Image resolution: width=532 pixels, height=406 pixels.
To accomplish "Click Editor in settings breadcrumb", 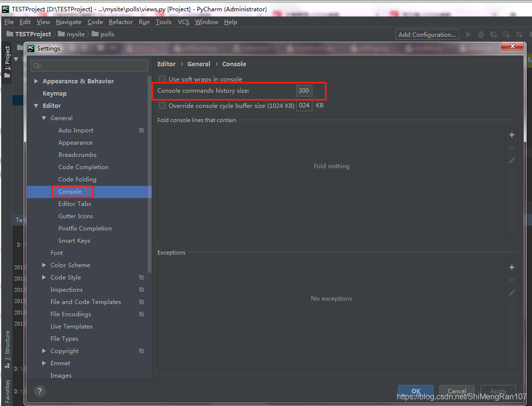I will click(x=167, y=64).
